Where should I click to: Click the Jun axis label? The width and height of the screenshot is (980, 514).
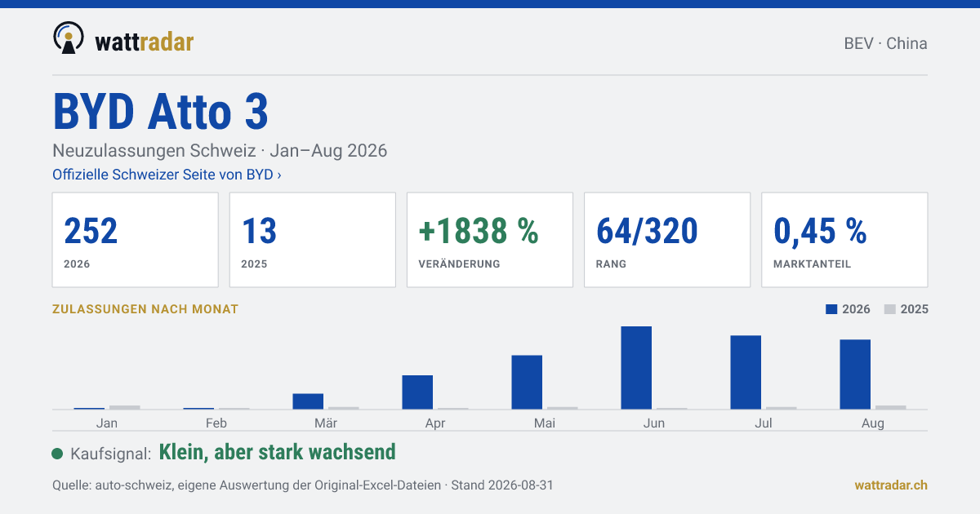pyautogui.click(x=654, y=423)
